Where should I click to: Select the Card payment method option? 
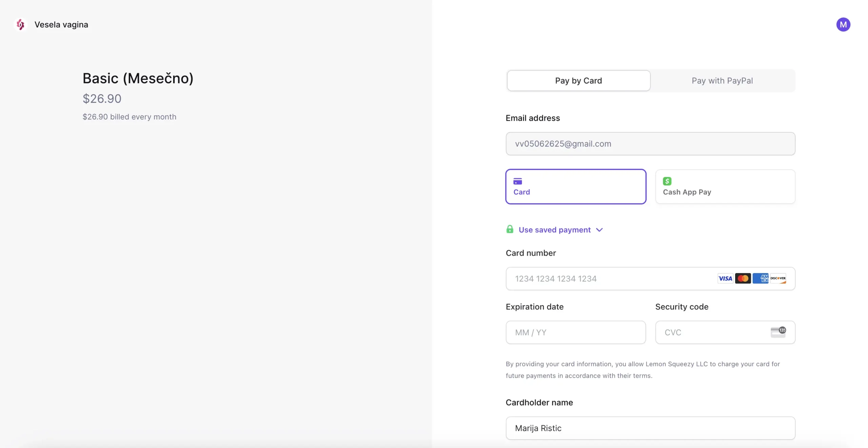[x=576, y=187]
